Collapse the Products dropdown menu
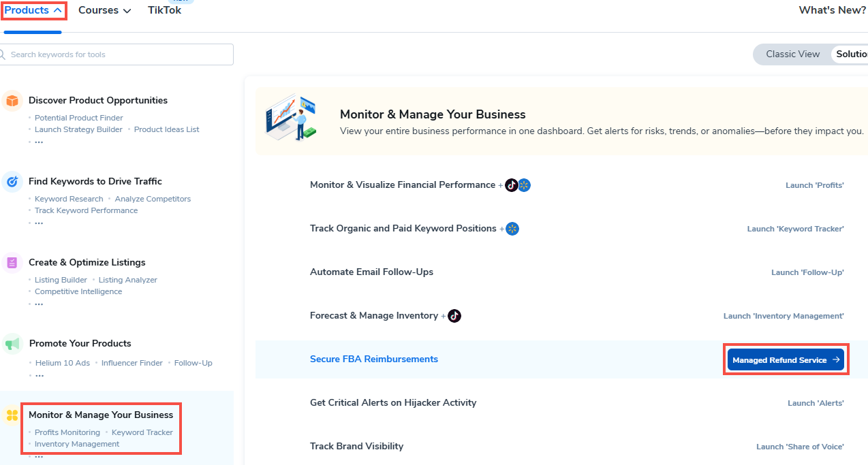The image size is (868, 465). coord(33,11)
